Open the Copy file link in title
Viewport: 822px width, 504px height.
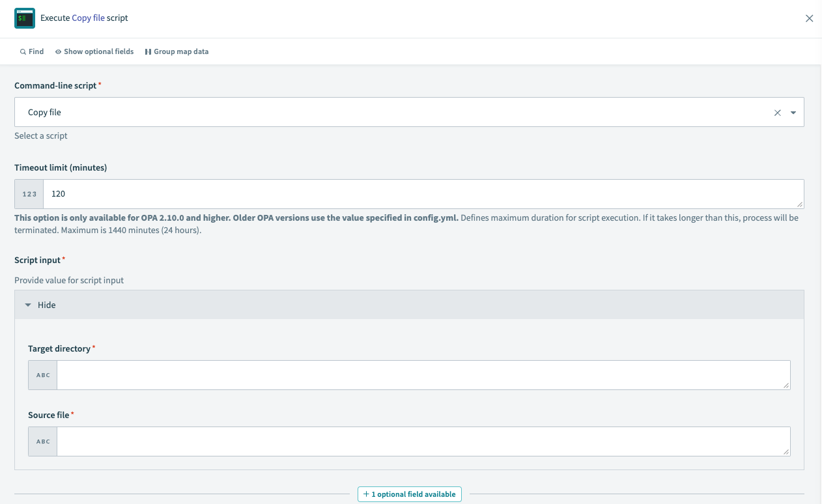point(88,18)
